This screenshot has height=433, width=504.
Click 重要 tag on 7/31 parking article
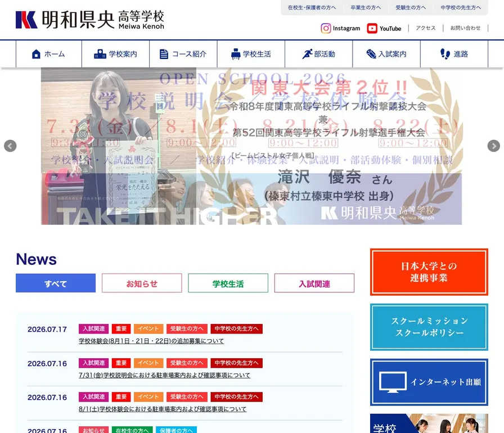click(x=121, y=363)
